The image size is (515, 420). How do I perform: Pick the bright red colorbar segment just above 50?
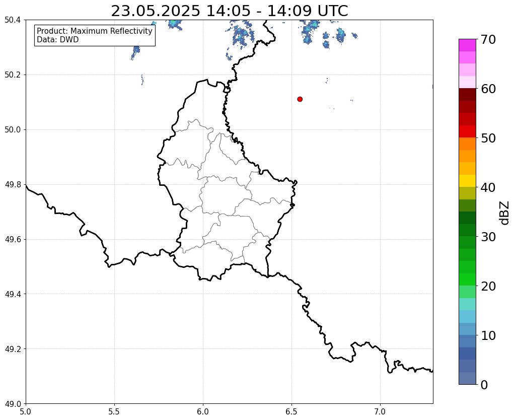tap(467, 131)
